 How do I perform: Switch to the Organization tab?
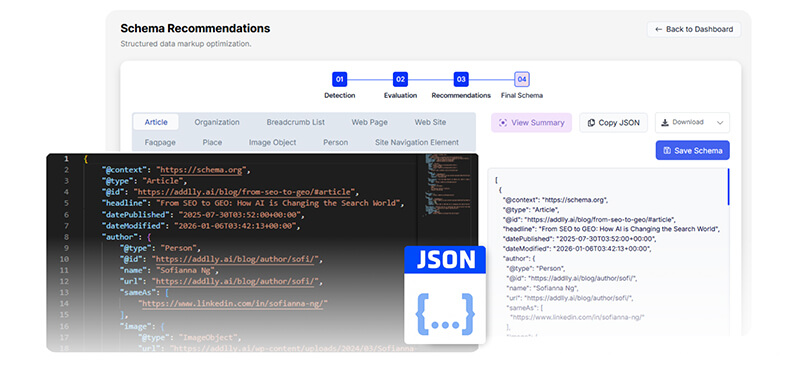pos(217,122)
